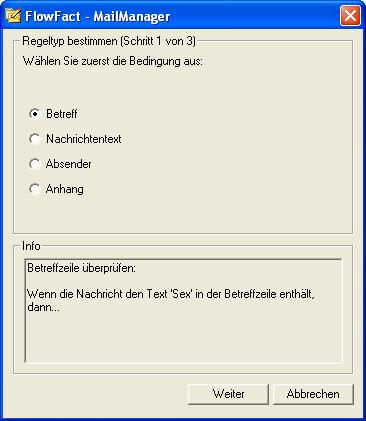Click the word 'dann...' in the Info box
Screen dimensions: 366x421
(x=43, y=307)
